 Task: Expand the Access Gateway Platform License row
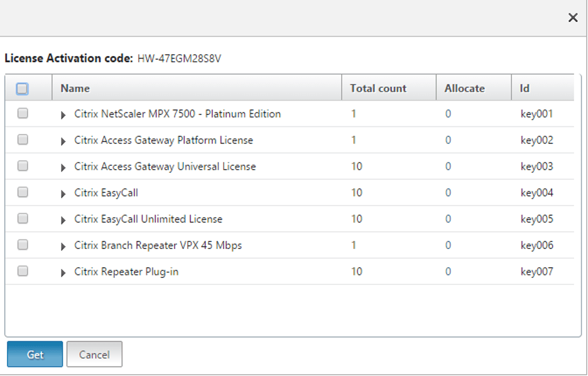click(x=63, y=140)
